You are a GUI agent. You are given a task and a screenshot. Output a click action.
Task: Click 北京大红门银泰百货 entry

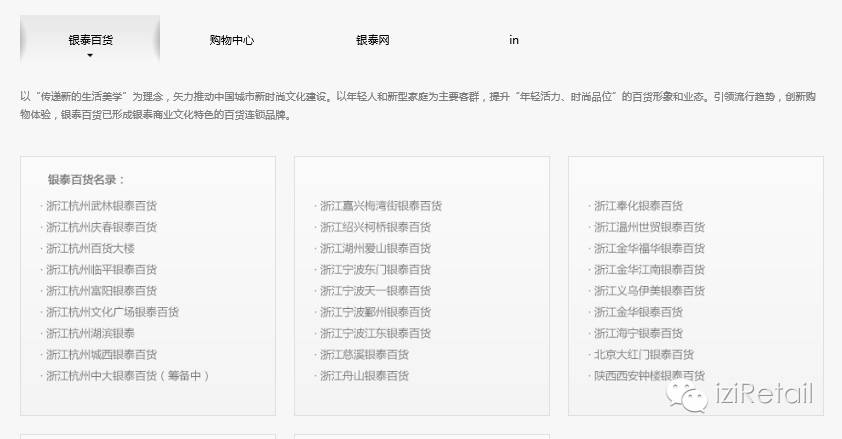[644, 355]
